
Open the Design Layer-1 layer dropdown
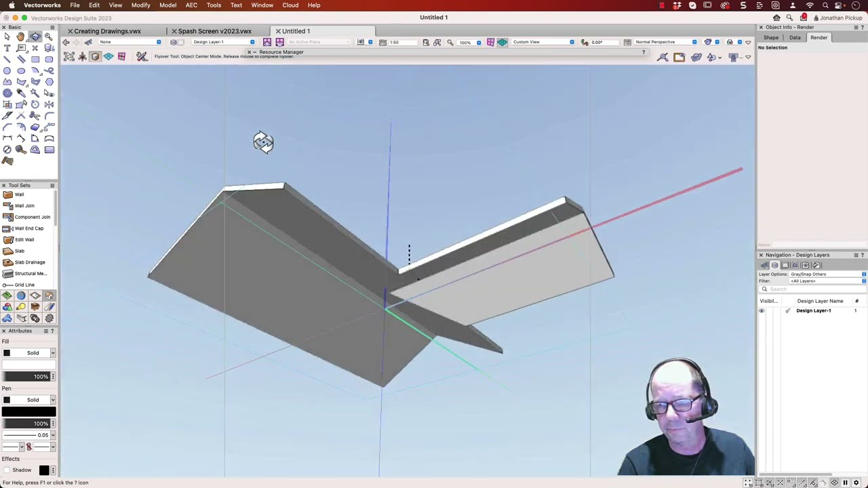(x=224, y=42)
